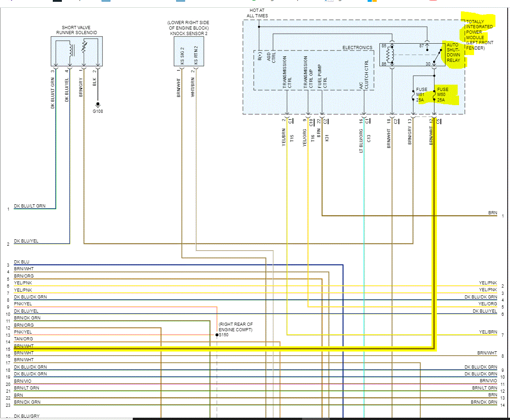Click the BRN/DK GRN label on the right

tap(484, 402)
